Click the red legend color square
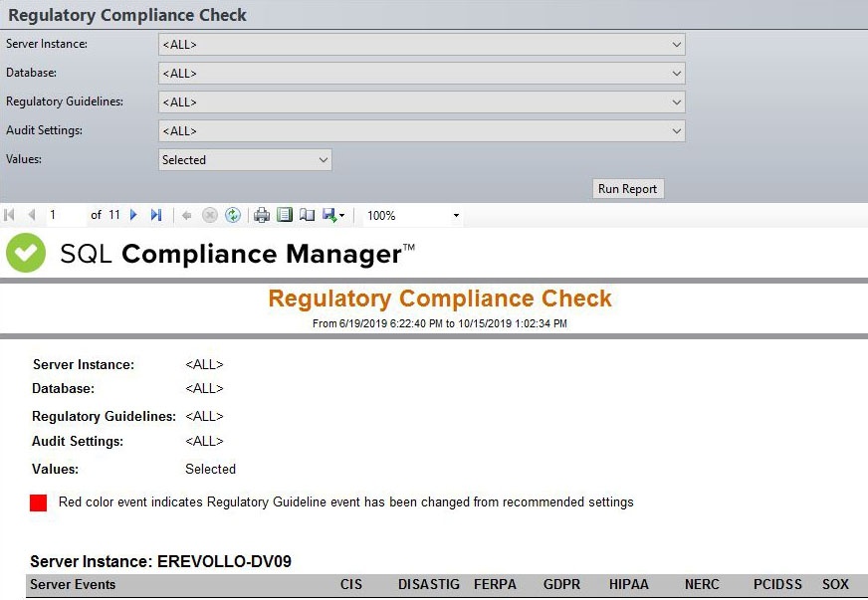 38,502
